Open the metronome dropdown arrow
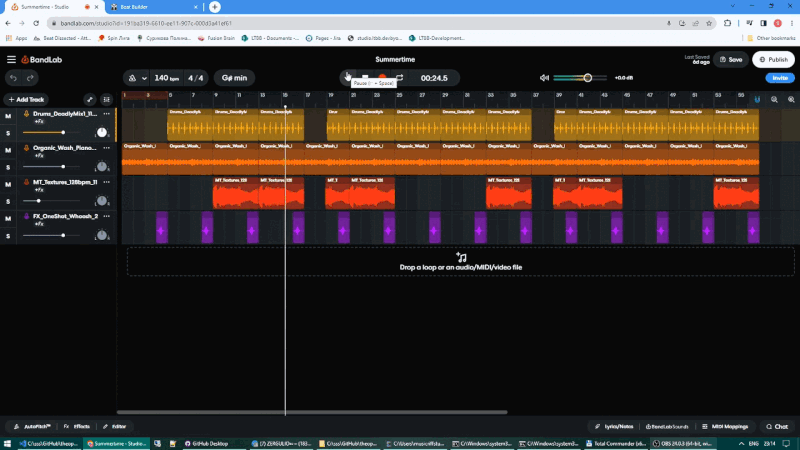This screenshot has height=450, width=800. [x=144, y=78]
